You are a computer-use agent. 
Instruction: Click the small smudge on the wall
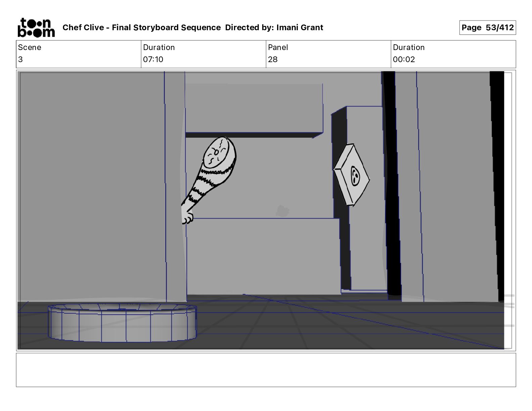(283, 211)
